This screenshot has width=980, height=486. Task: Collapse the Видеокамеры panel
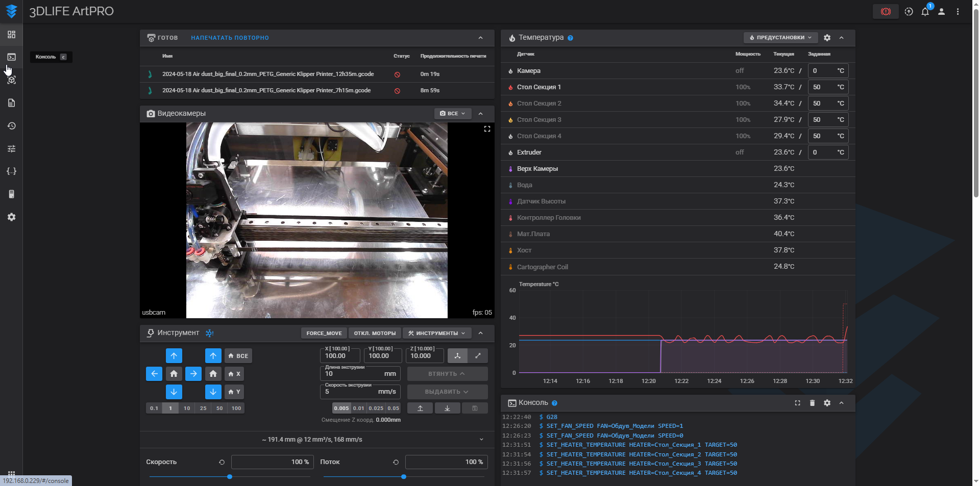(x=480, y=113)
